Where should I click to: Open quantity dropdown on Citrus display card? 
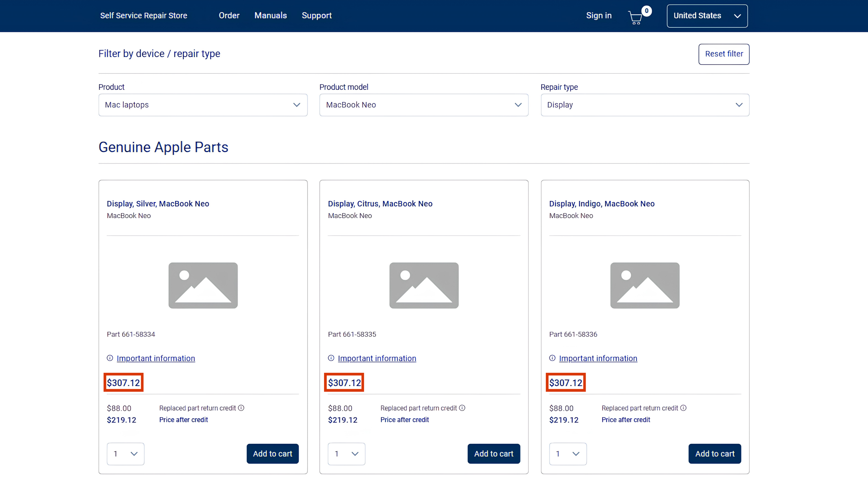click(x=347, y=454)
